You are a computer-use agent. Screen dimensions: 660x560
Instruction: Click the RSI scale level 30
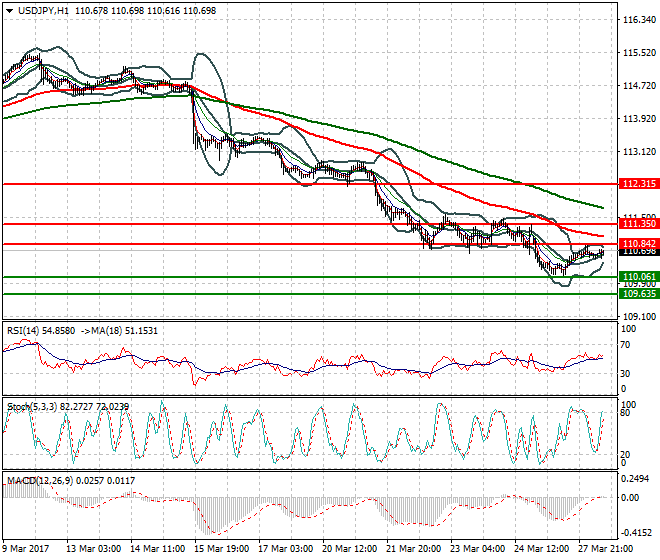[625, 373]
